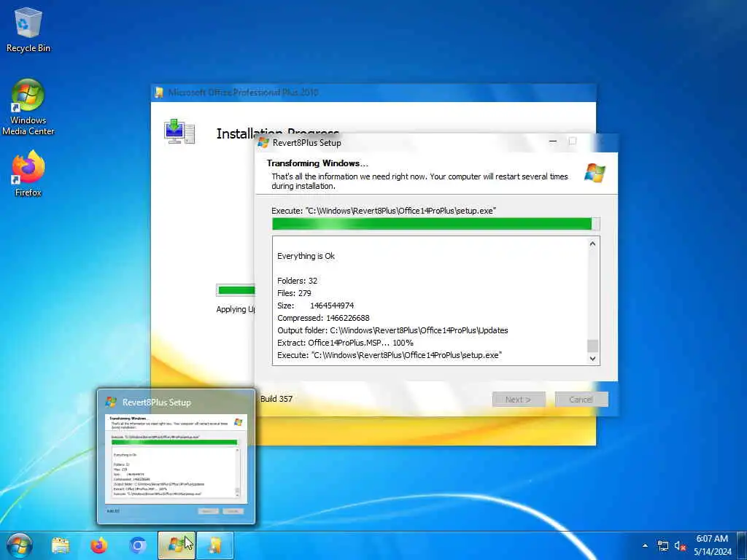The width and height of the screenshot is (747, 560).
Task: Click the muted volume tray icon
Action: coord(680,545)
